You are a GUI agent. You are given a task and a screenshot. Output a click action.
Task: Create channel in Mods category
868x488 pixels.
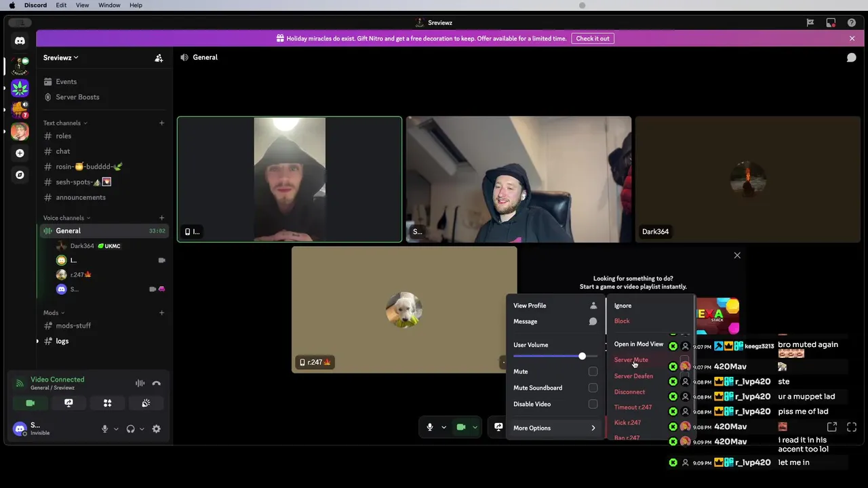click(x=161, y=313)
